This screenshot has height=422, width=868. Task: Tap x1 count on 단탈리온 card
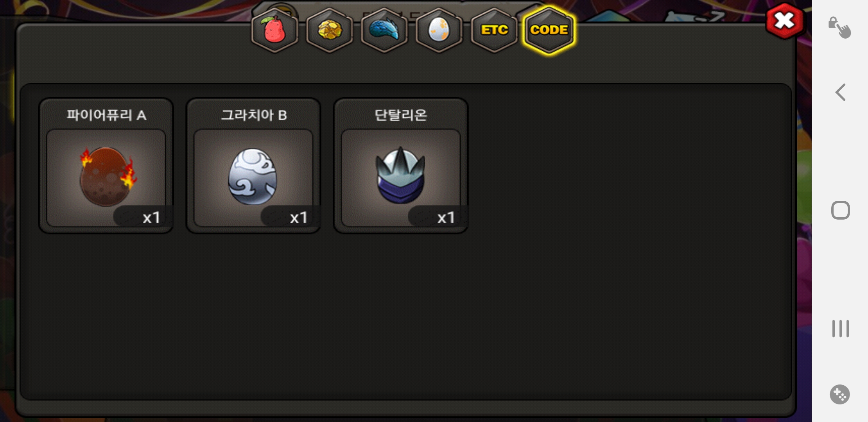[446, 218]
